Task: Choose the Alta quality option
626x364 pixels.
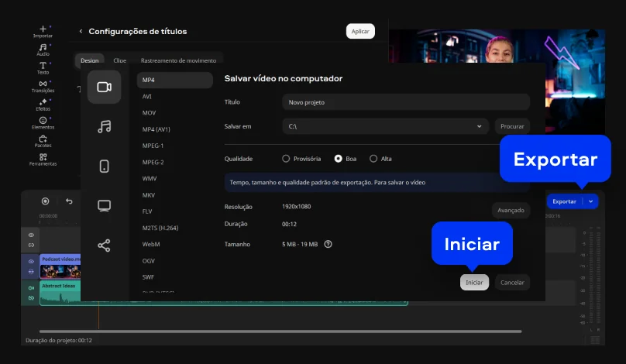Action: [x=373, y=159]
